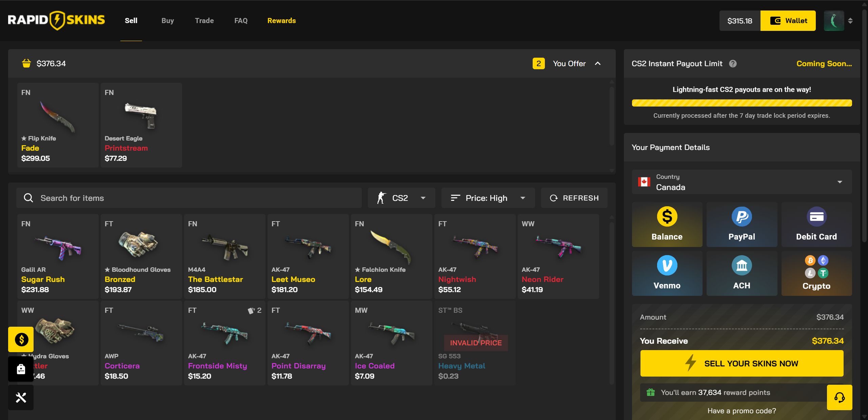This screenshot has height=420, width=868.
Task: Open the Sell tab
Action: click(131, 21)
